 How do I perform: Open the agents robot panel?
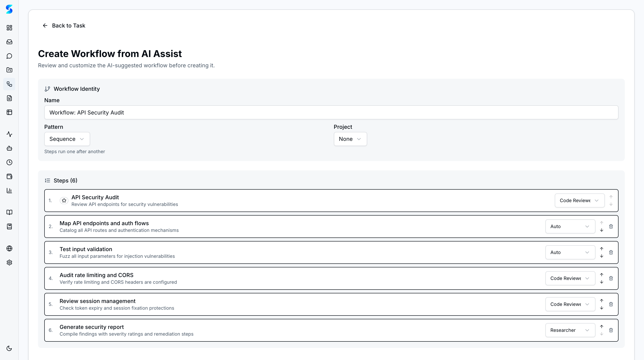9,148
